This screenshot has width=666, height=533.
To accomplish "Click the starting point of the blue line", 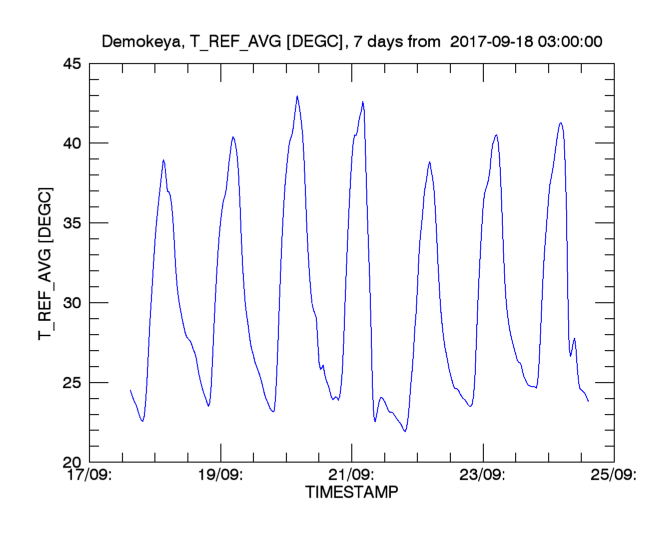I will tap(130, 390).
